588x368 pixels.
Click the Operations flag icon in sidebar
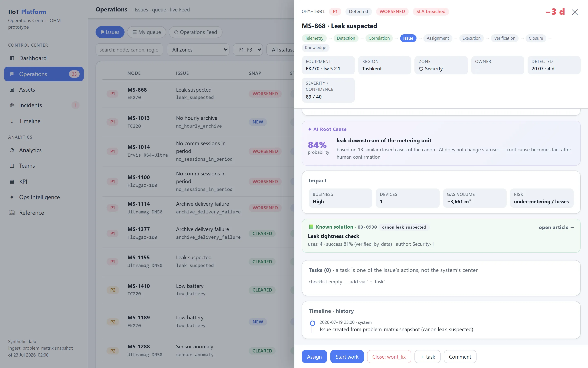coord(12,74)
